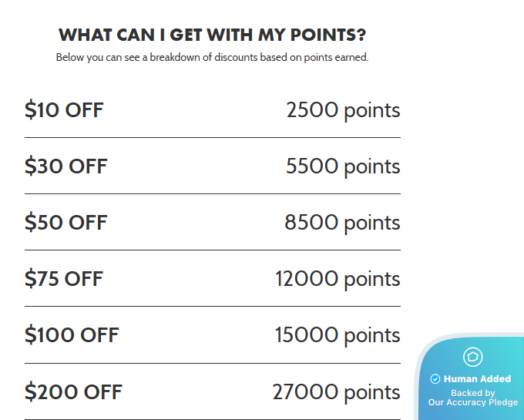Click the 15000 points value

(x=338, y=335)
